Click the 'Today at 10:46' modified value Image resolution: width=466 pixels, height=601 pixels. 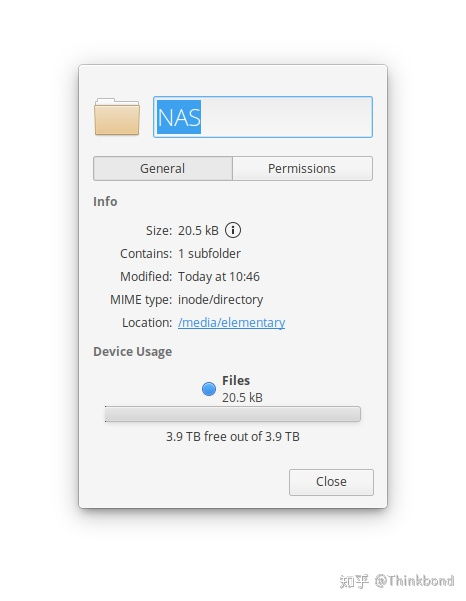pyautogui.click(x=219, y=276)
